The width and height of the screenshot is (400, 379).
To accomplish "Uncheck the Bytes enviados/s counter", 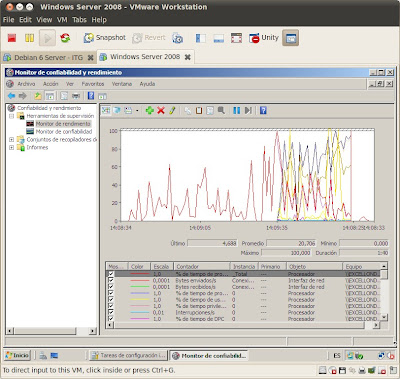I will tap(111, 280).
